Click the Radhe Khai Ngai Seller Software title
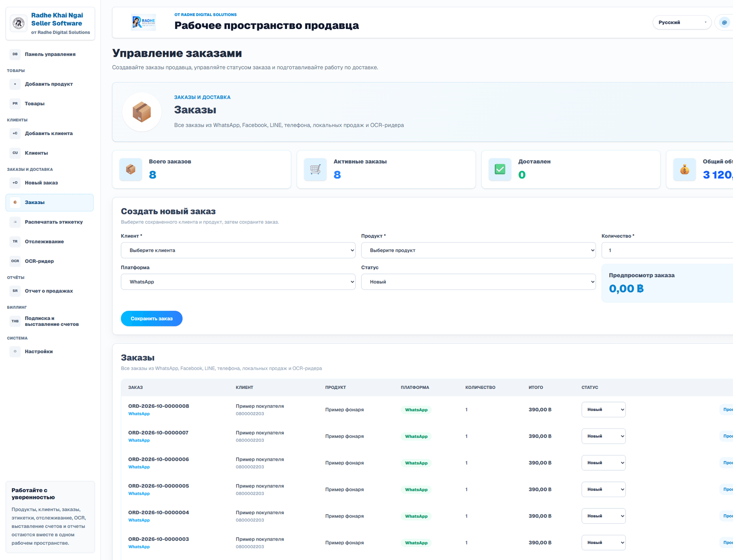 pos(57,19)
